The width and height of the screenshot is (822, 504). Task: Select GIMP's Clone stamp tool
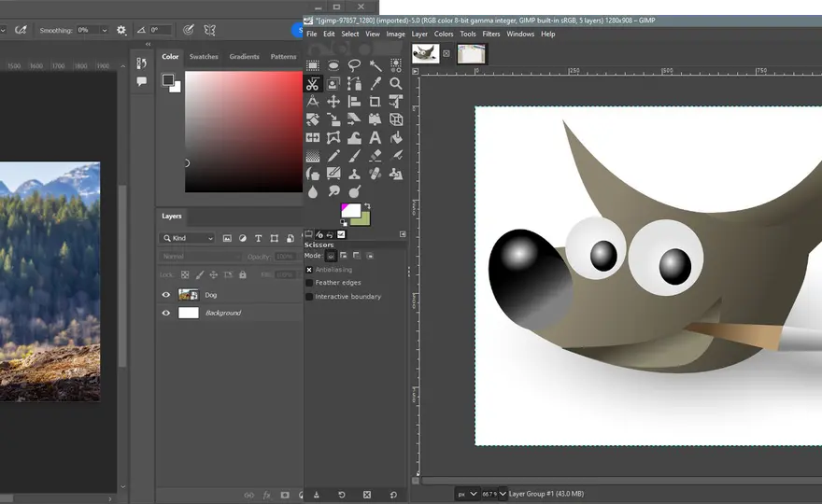click(x=354, y=174)
